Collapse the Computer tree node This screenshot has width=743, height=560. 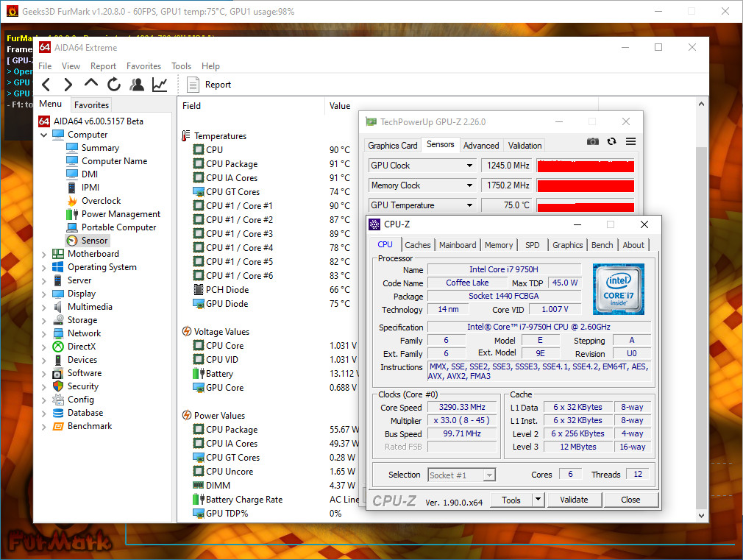[x=44, y=135]
